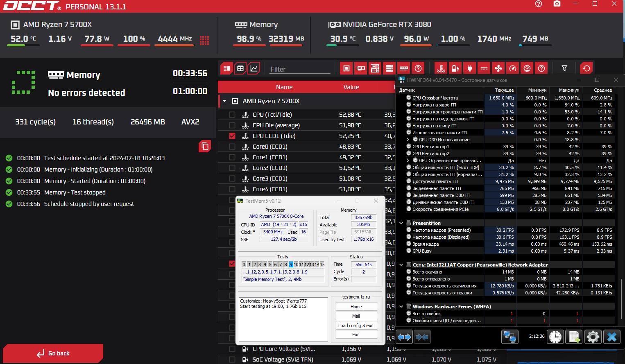Viewport: 625px width, 364px height.
Task: Start HWiNFO sensor logging to file
Action: tap(574, 337)
